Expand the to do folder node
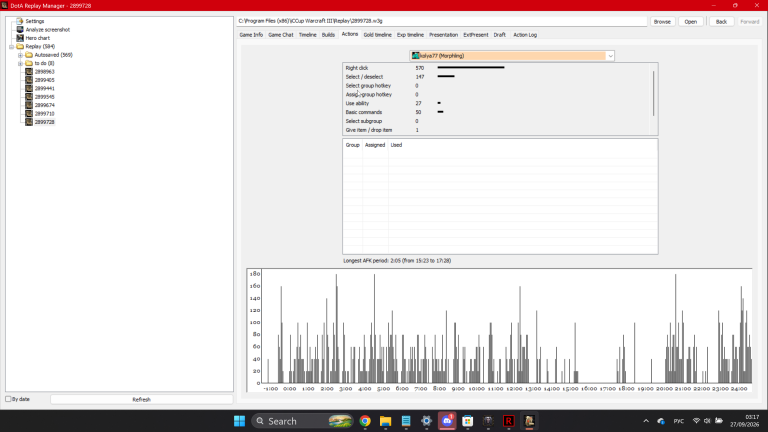The width and height of the screenshot is (768, 432). pos(20,63)
